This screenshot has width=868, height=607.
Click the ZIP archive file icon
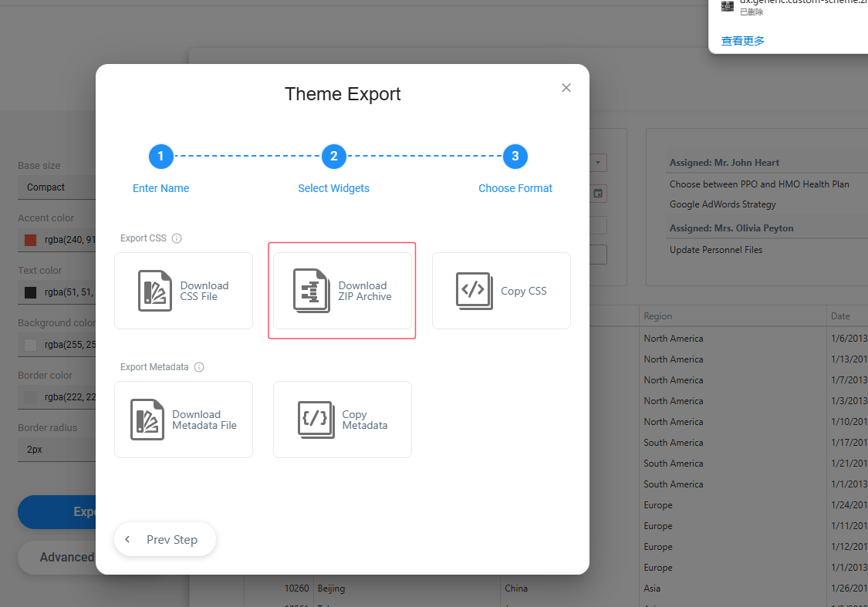(x=312, y=291)
